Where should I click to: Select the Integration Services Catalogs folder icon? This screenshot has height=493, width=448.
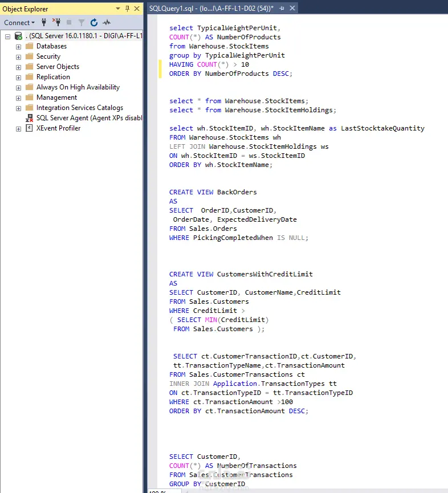pyautogui.click(x=29, y=108)
